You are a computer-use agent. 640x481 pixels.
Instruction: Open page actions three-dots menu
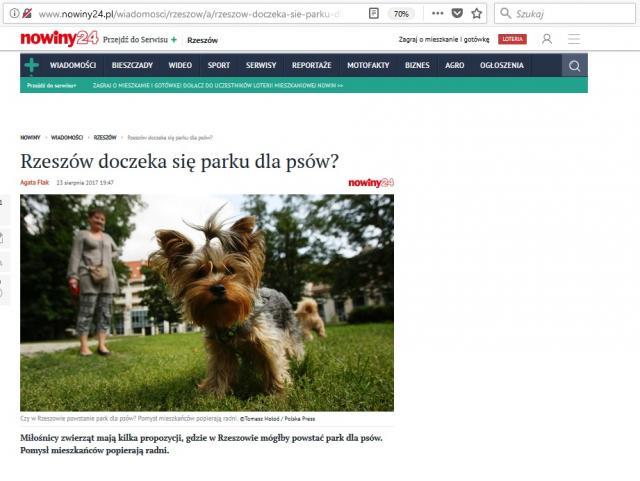coord(437,14)
